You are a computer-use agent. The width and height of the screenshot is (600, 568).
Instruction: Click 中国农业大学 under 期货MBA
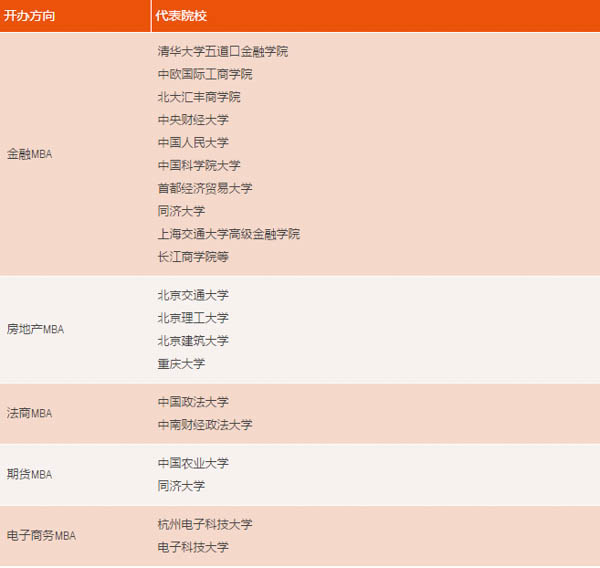[x=193, y=463]
